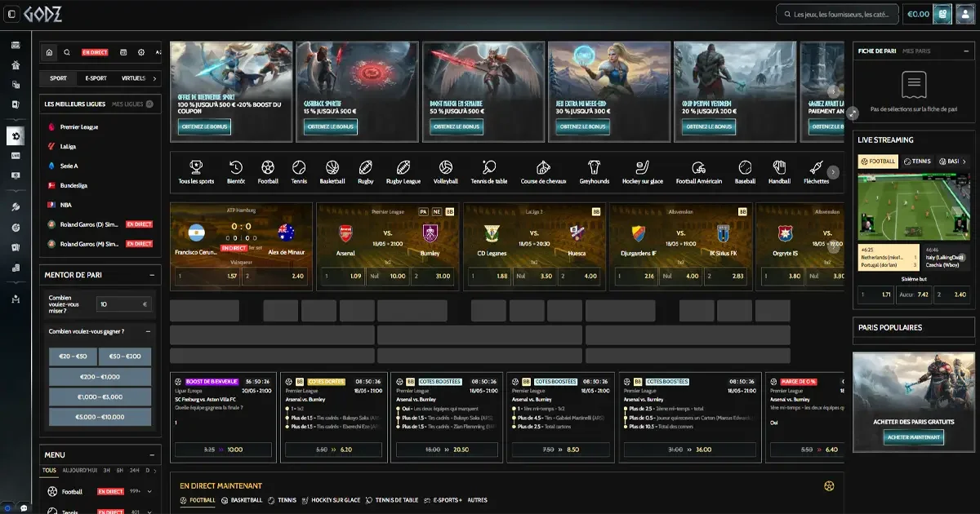Open the sports search magnifier icon

(x=67, y=52)
